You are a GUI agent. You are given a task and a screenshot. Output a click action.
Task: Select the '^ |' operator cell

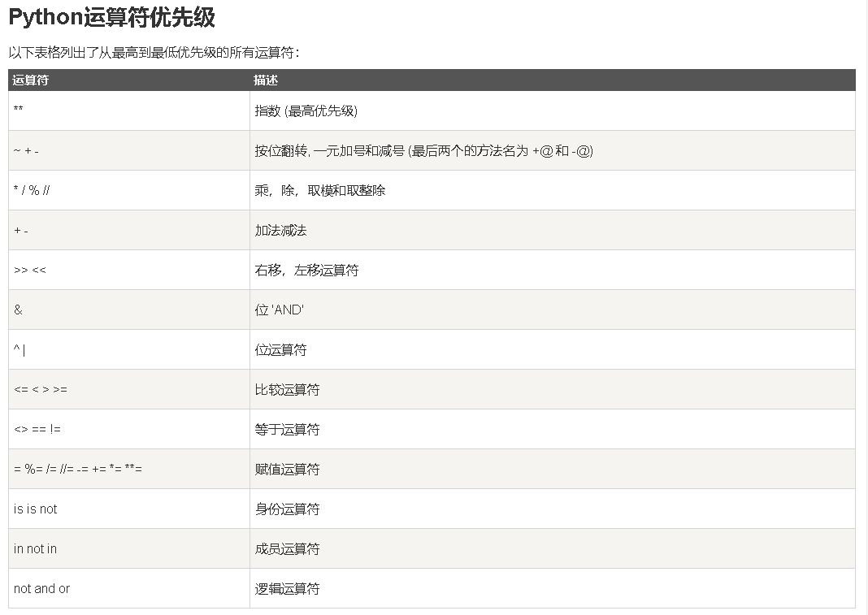pyautogui.click(x=129, y=350)
